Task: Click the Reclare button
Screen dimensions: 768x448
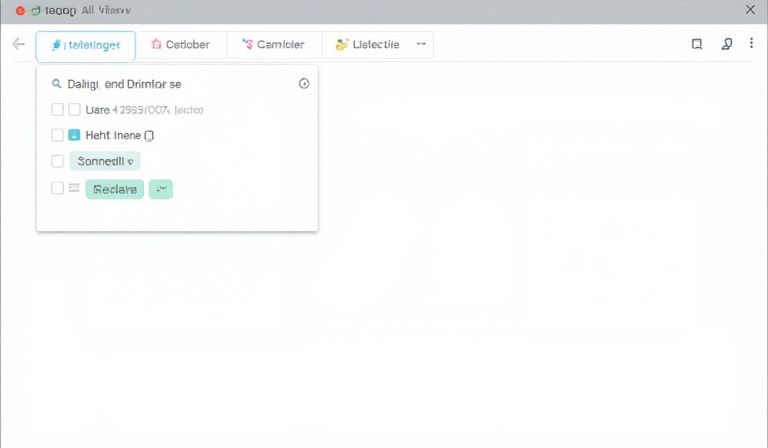Action: [x=115, y=189]
